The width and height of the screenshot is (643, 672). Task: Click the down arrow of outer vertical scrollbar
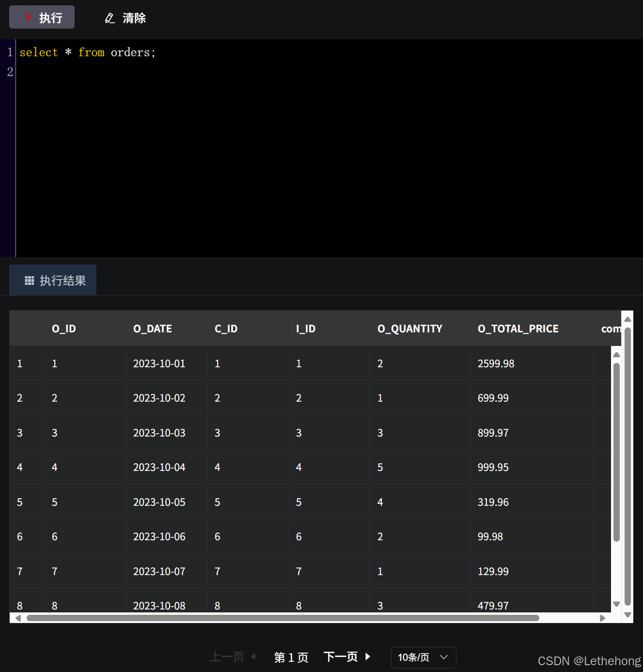(627, 615)
